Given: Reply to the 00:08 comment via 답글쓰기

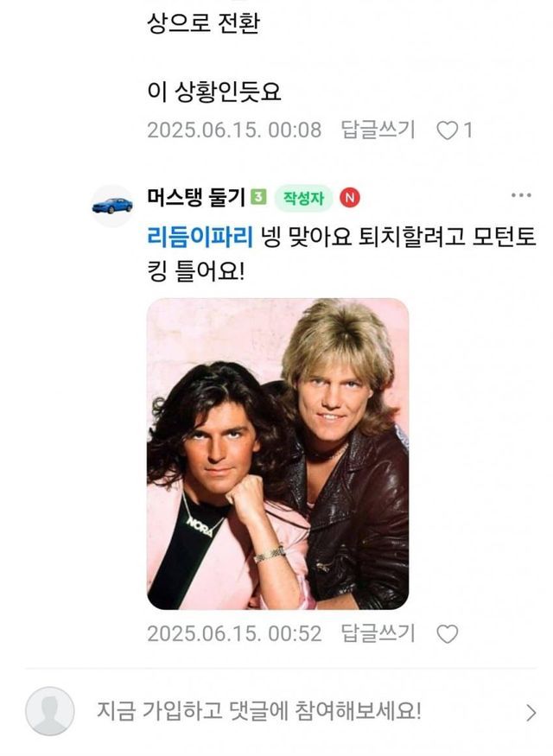Looking at the screenshot, I should coord(378,130).
